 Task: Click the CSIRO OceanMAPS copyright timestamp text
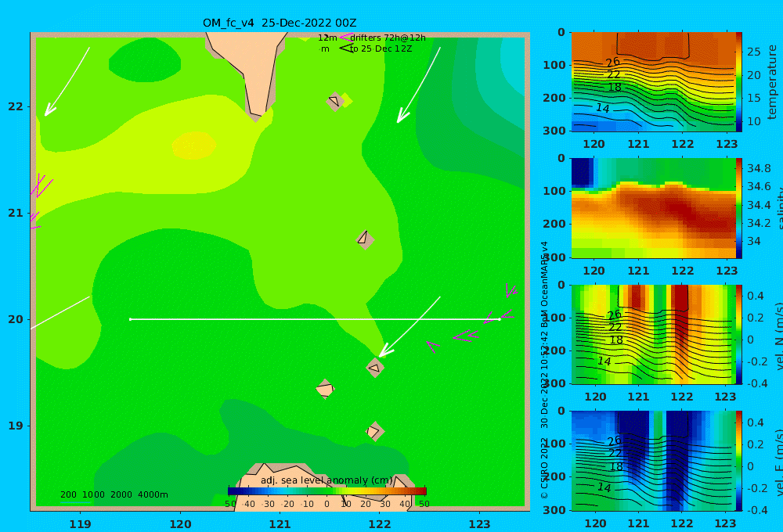pyautogui.click(x=544, y=370)
